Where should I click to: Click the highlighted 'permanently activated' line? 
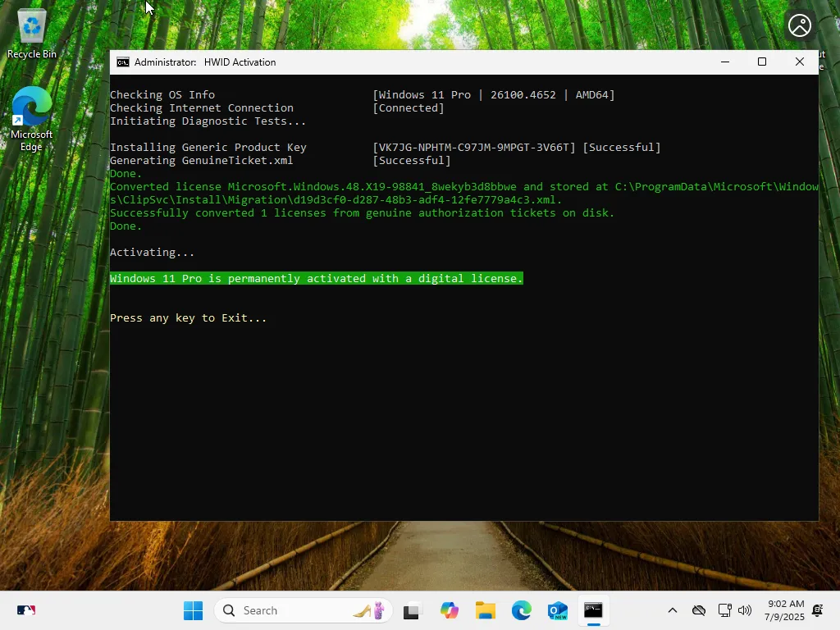pos(316,279)
